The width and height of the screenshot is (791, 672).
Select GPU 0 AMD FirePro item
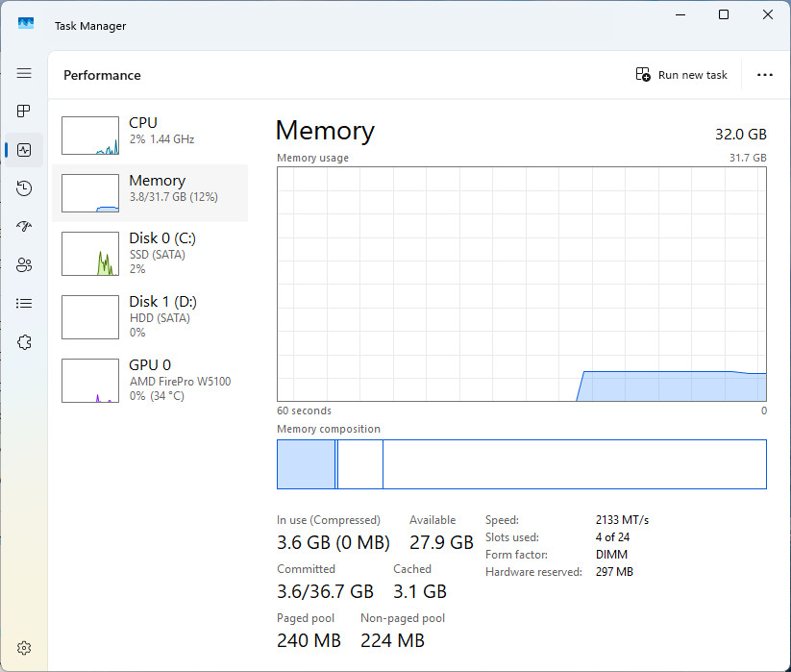(x=150, y=381)
